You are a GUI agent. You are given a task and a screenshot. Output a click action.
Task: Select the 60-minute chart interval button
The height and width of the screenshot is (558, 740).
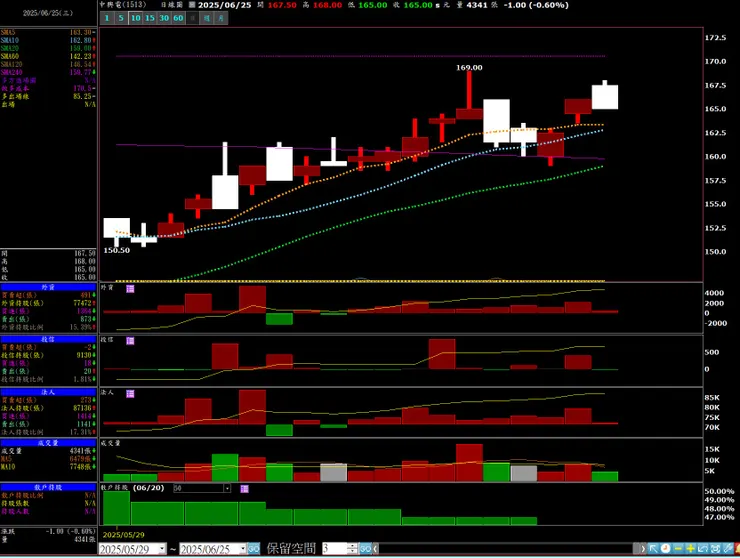point(178,18)
